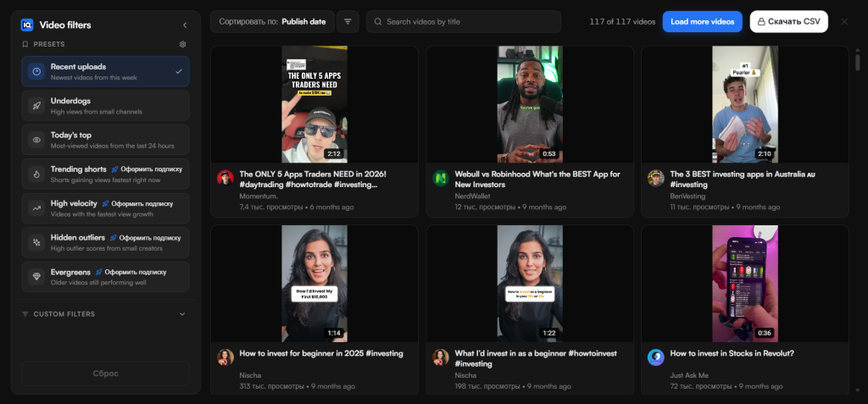Click the High velocity trend arrow icon
The image size is (868, 404).
[x=36, y=208]
